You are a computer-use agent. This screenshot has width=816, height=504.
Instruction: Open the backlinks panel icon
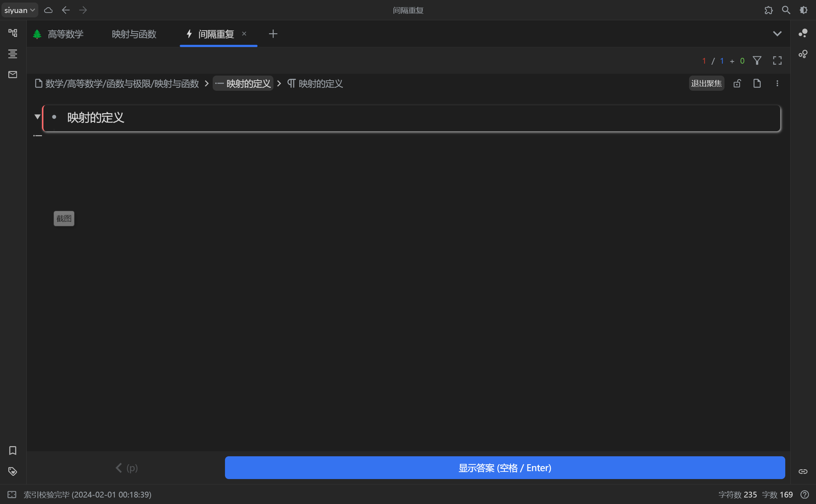point(803,471)
